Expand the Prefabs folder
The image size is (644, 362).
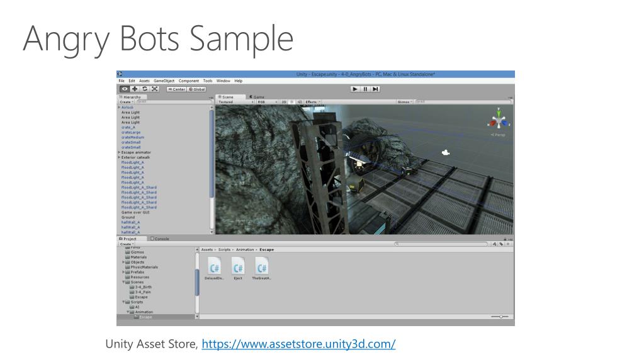click(x=123, y=272)
